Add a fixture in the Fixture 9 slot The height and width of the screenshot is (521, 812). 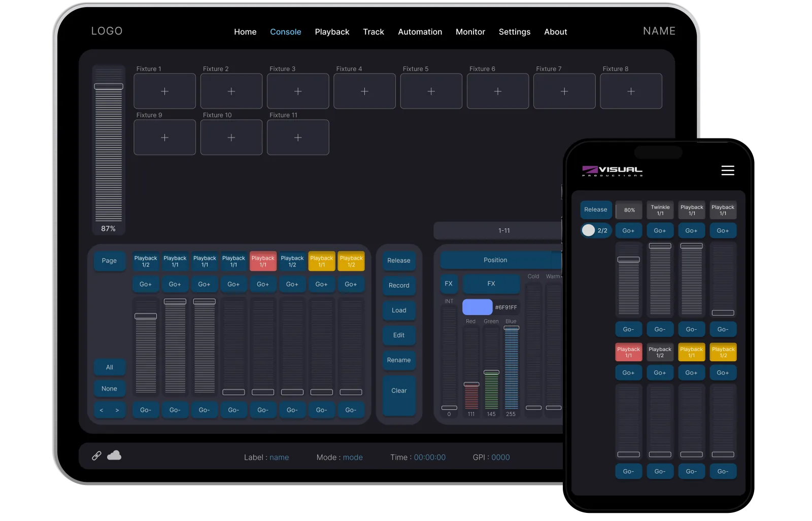(x=164, y=137)
